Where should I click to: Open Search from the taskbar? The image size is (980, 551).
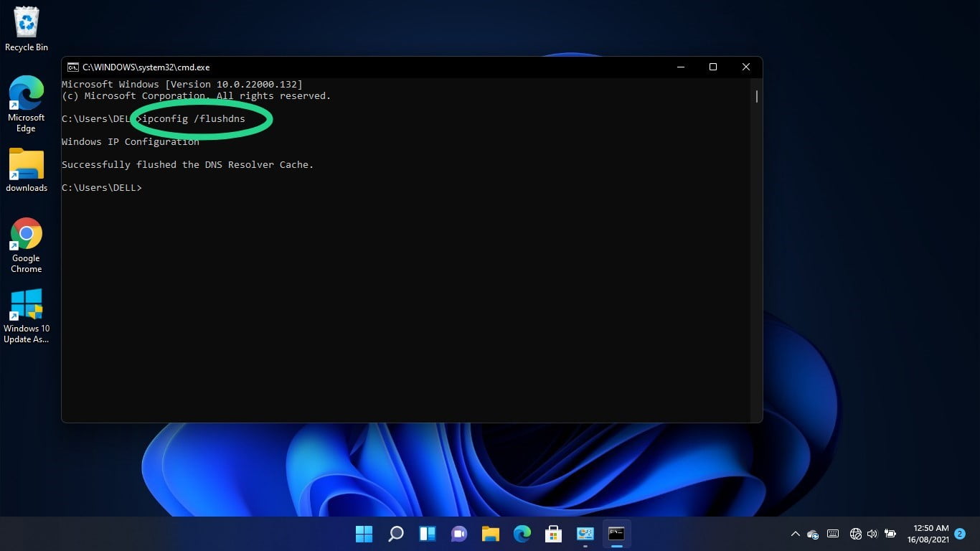coord(395,534)
